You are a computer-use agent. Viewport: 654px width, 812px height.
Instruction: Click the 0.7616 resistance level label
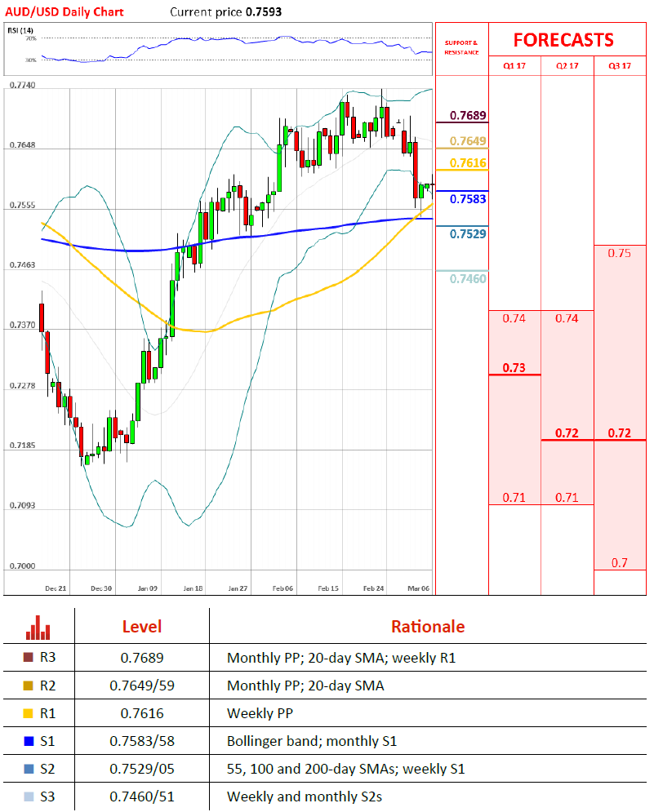(468, 163)
